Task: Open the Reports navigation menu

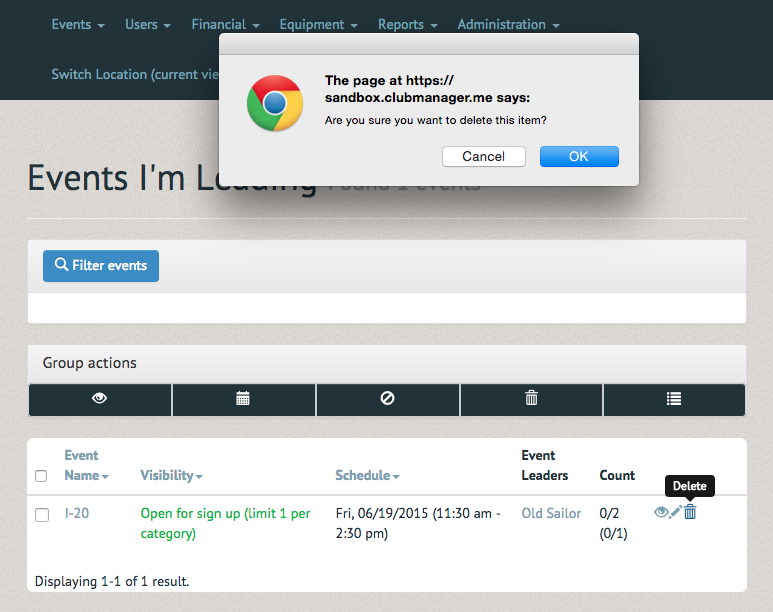Action: [x=408, y=25]
